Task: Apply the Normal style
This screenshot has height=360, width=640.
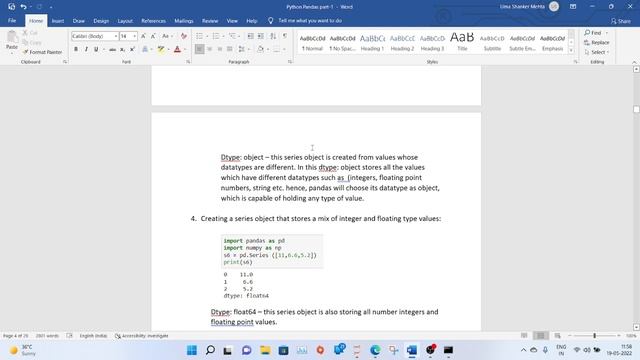Action: pos(312,42)
